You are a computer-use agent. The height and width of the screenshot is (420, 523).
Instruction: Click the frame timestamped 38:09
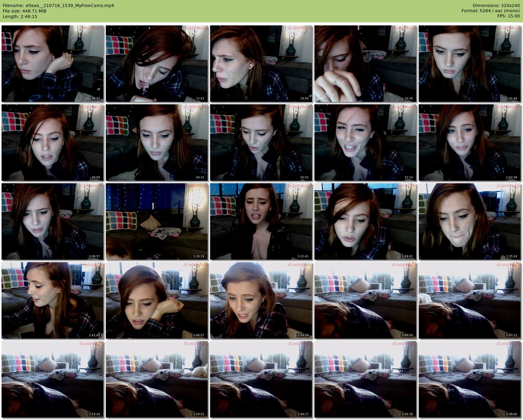(x=53, y=143)
